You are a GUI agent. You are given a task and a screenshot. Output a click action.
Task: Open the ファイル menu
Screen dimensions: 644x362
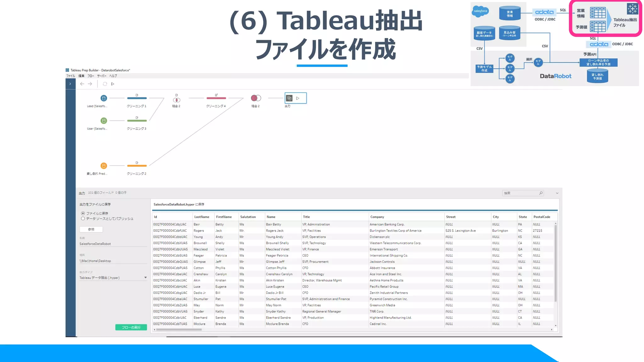click(x=70, y=76)
